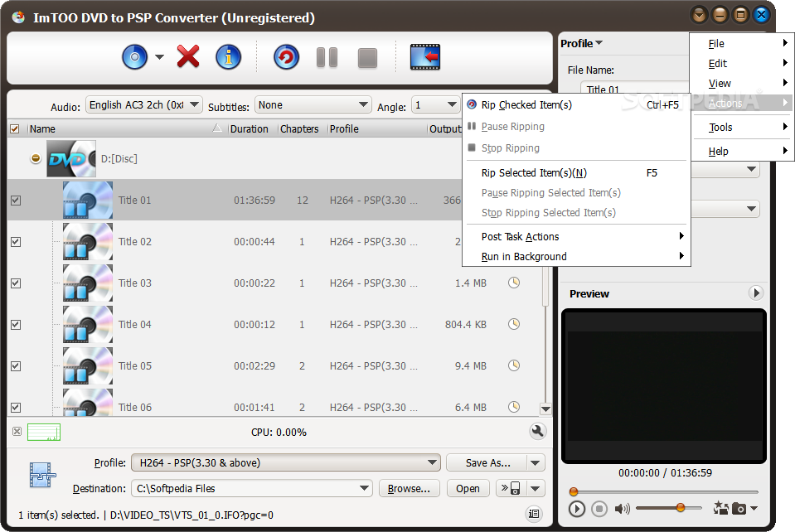This screenshot has width=795, height=532.
Task: Uncheck the Title 02 checkbox
Action: pos(16,242)
